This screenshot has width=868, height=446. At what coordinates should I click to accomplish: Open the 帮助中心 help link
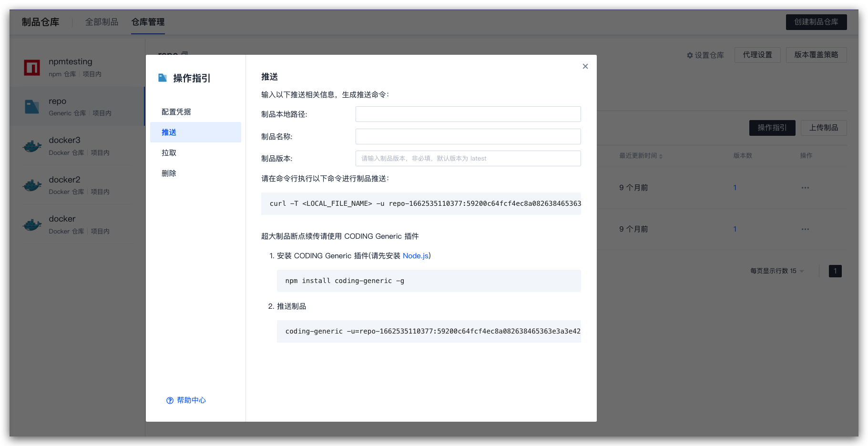186,400
